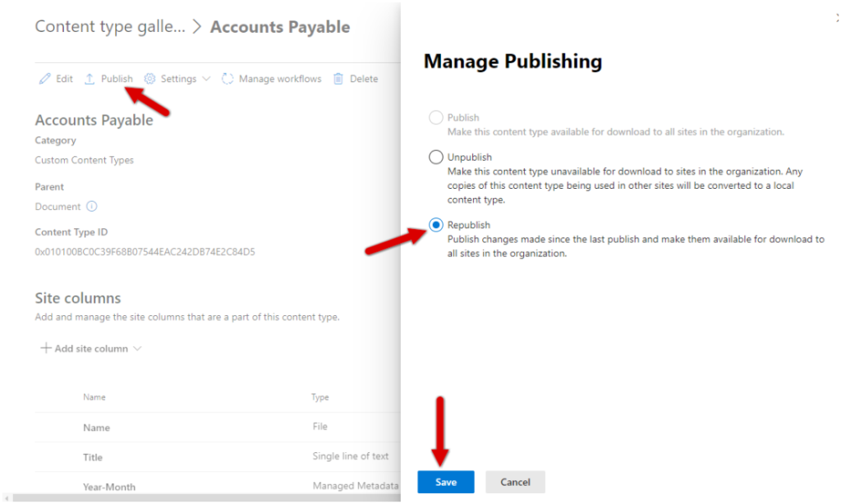Select the Title site column row
This screenshot has height=504, width=841.
218,457
